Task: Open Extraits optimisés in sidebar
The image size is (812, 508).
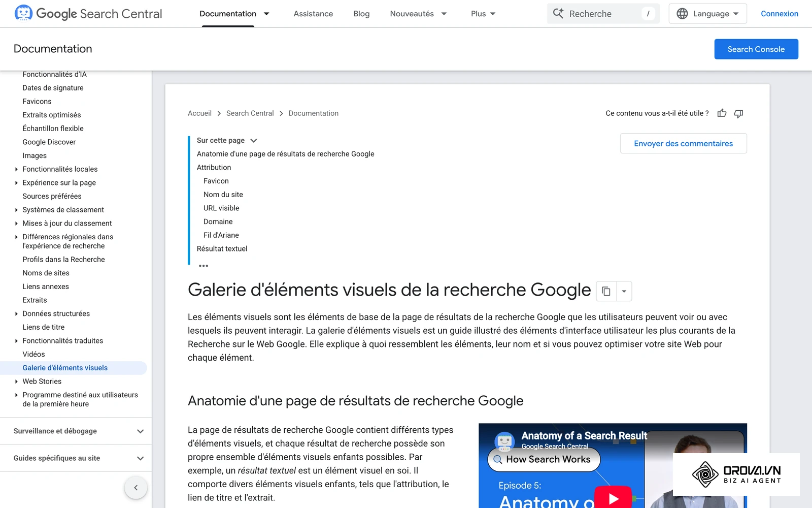Action: click(x=52, y=115)
